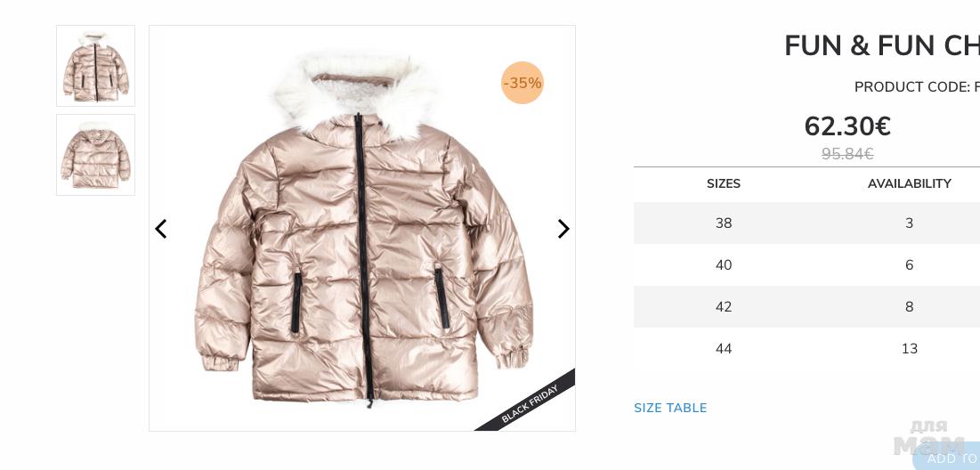This screenshot has width=980, height=470.
Task: Select the front view jacket thumbnail
Action: (x=95, y=66)
